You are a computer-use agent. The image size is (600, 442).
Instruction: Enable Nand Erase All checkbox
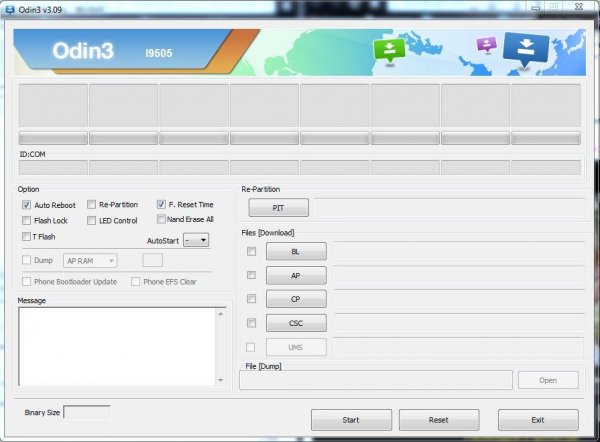click(x=161, y=219)
